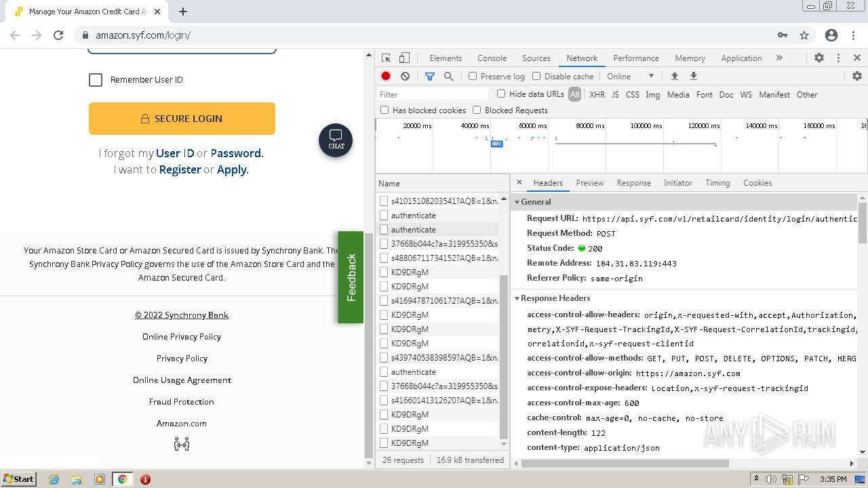Open Internet Explorer from the taskbar

54,479
